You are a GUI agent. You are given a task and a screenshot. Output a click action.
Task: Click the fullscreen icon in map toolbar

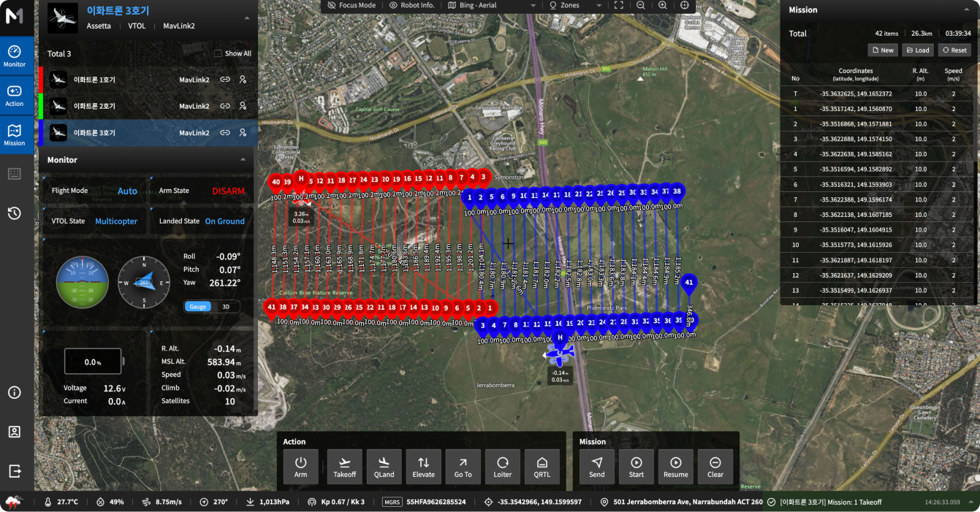(x=618, y=5)
